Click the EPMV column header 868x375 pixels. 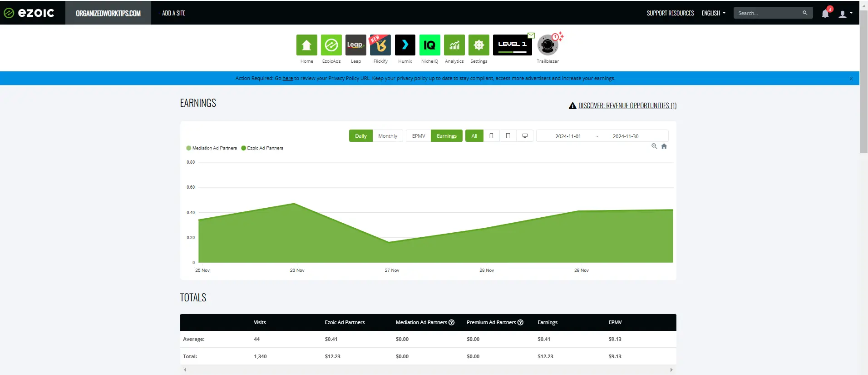coord(615,322)
